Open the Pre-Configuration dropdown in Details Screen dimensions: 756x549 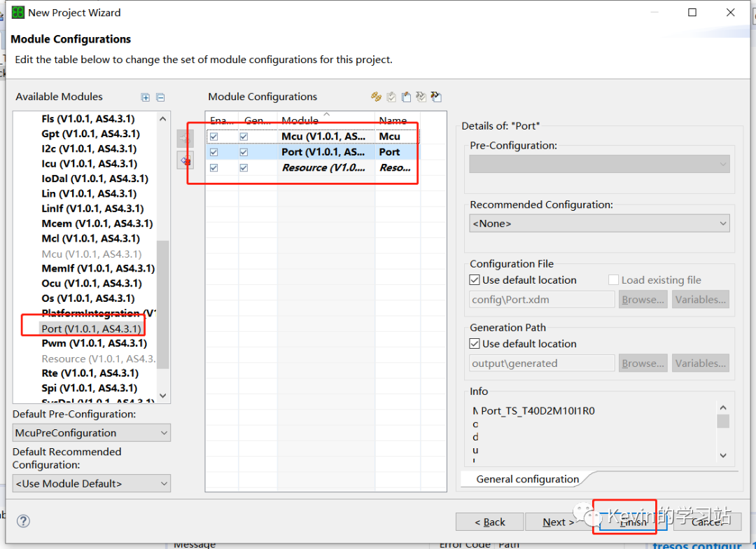pos(599,164)
